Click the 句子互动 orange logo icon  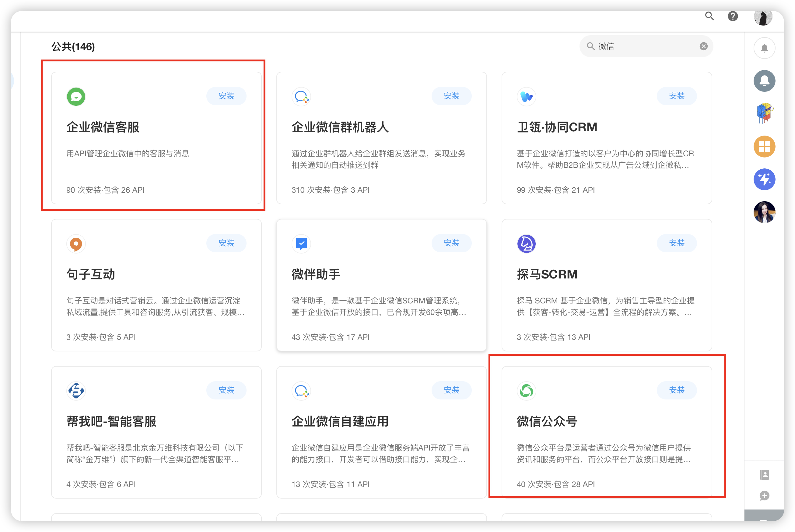[x=76, y=244]
